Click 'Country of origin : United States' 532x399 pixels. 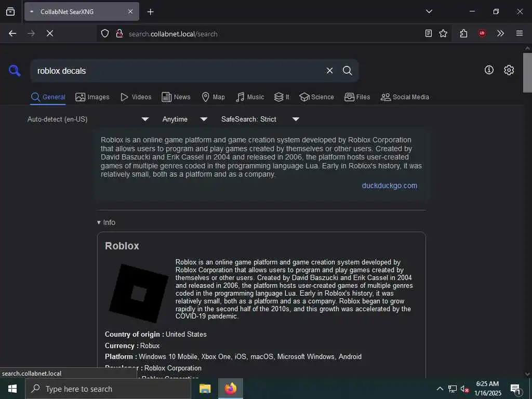pyautogui.click(x=156, y=334)
